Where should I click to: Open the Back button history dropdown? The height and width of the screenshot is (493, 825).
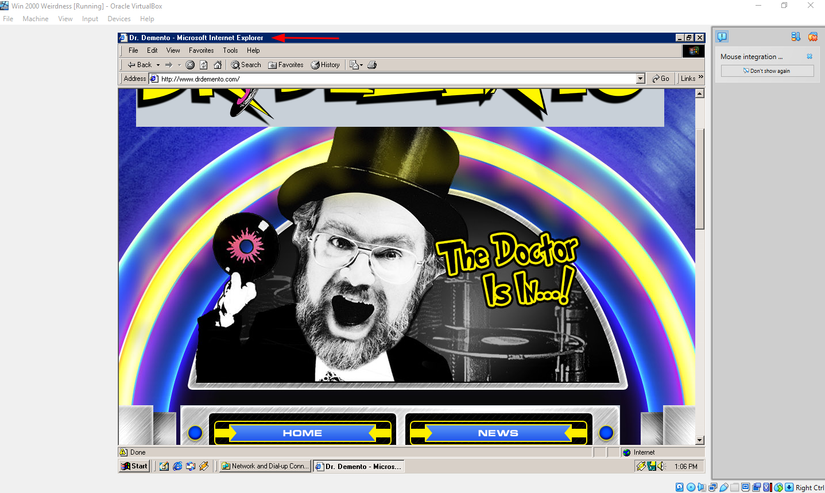point(158,65)
